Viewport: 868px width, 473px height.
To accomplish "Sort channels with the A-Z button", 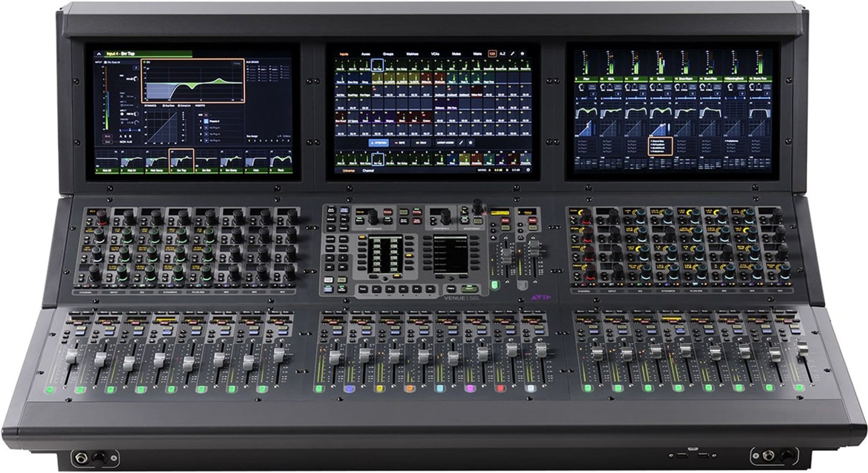I will (x=503, y=54).
